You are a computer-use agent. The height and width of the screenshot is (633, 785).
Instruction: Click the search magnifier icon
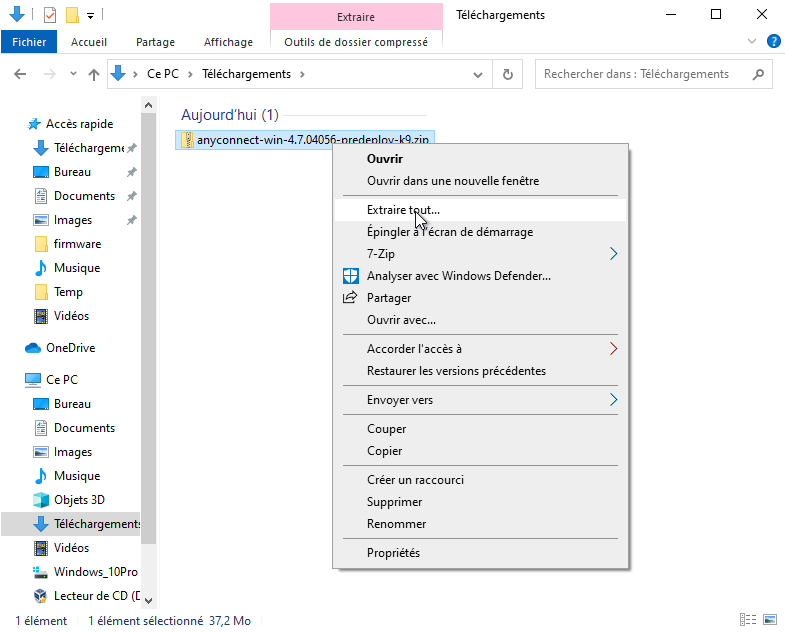point(758,74)
